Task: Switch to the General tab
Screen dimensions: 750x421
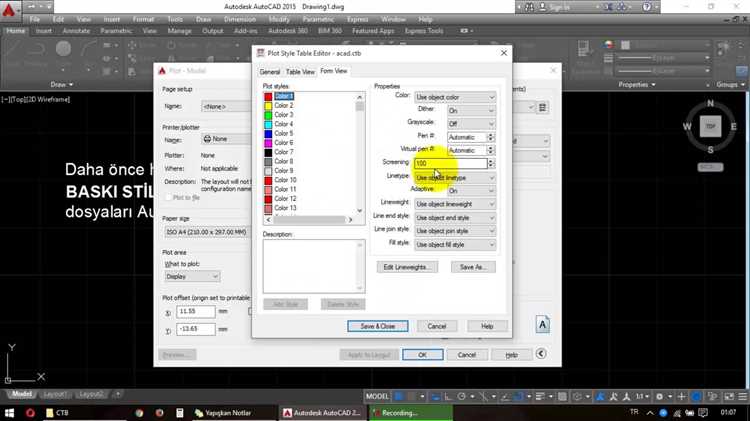Action: (x=269, y=72)
